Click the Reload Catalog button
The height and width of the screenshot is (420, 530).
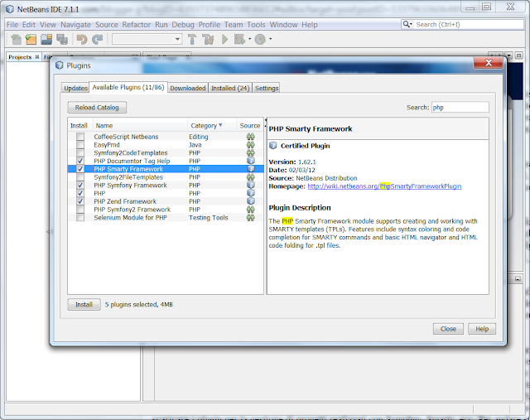(x=97, y=107)
